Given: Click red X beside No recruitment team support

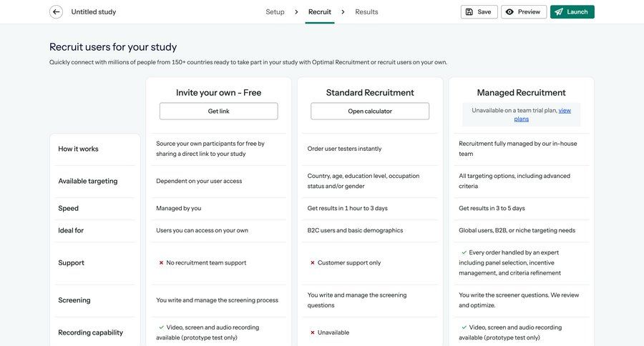Looking at the screenshot, I should tap(161, 263).
